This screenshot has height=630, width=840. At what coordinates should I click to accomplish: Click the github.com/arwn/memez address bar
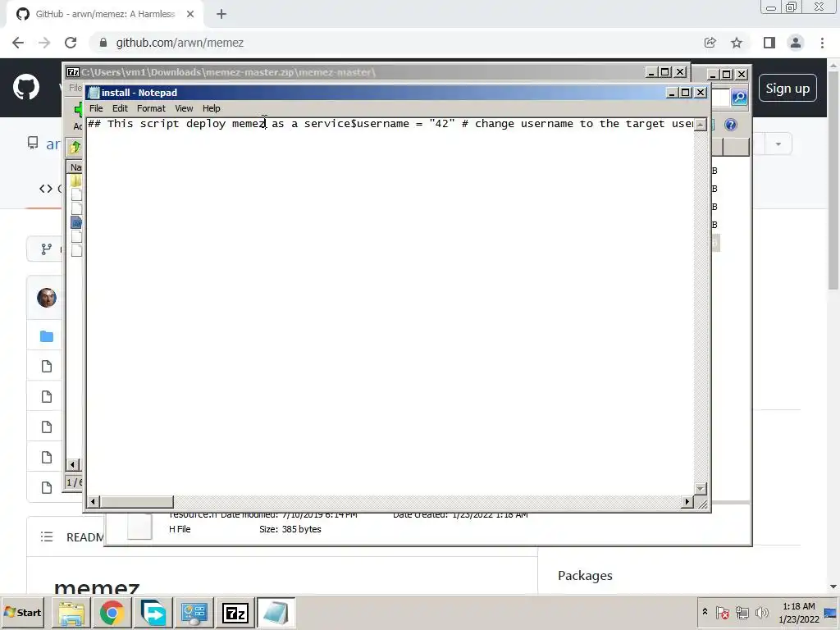click(x=180, y=43)
